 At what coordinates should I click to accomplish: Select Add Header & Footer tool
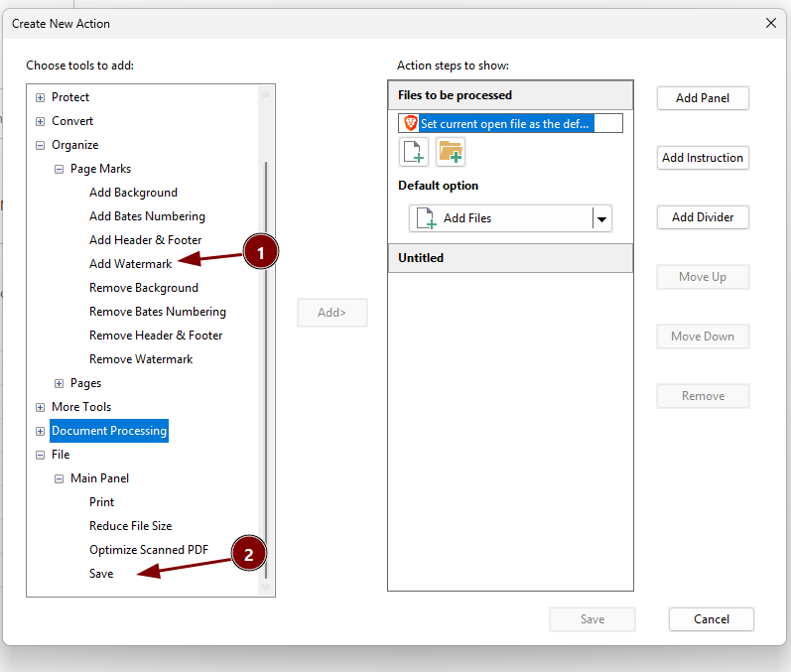(x=145, y=239)
